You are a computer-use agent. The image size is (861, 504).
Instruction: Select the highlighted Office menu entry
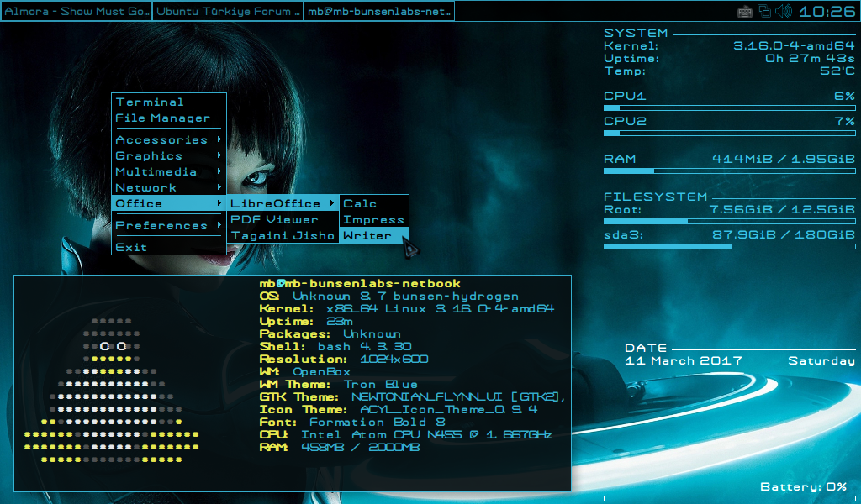tap(169, 203)
